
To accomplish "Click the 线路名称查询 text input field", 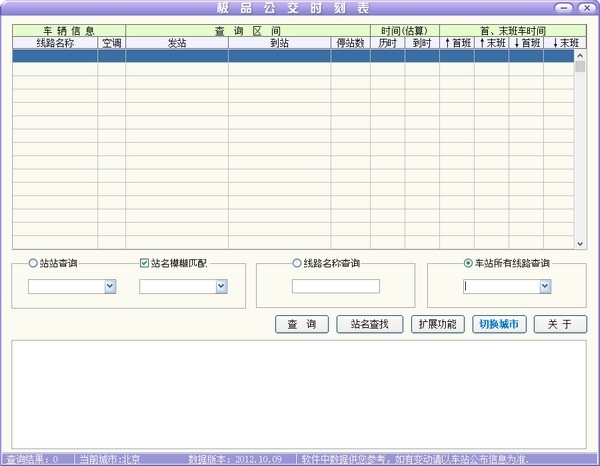I will (x=335, y=287).
